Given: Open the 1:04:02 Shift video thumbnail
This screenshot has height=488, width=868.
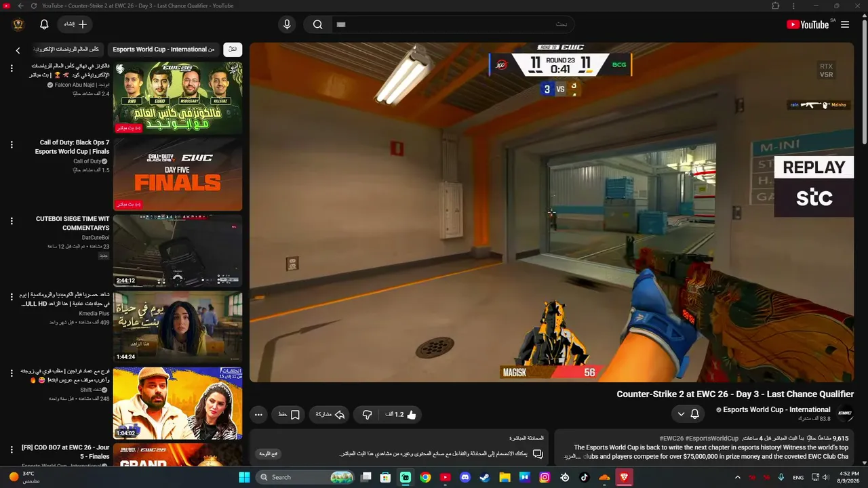Looking at the screenshot, I should pyautogui.click(x=178, y=403).
